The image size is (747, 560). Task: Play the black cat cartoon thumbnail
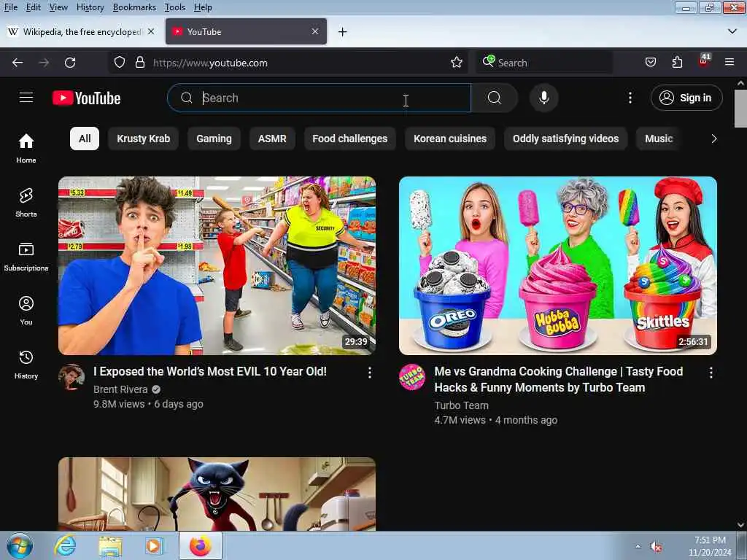pyautogui.click(x=217, y=494)
